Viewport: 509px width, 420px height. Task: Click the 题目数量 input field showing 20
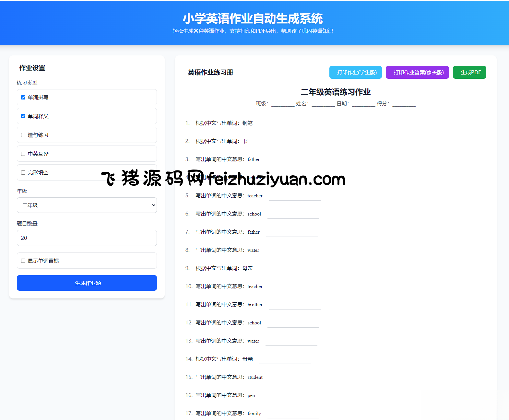pos(87,238)
